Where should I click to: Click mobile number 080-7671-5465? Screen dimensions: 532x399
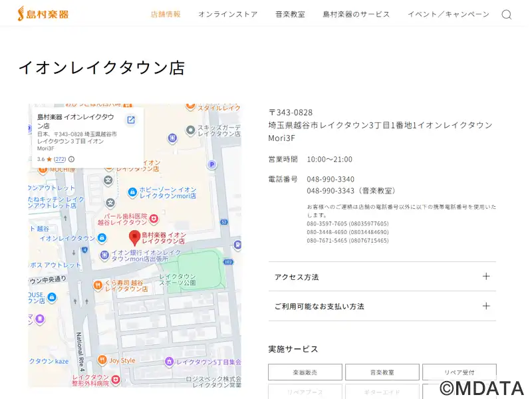coord(327,241)
